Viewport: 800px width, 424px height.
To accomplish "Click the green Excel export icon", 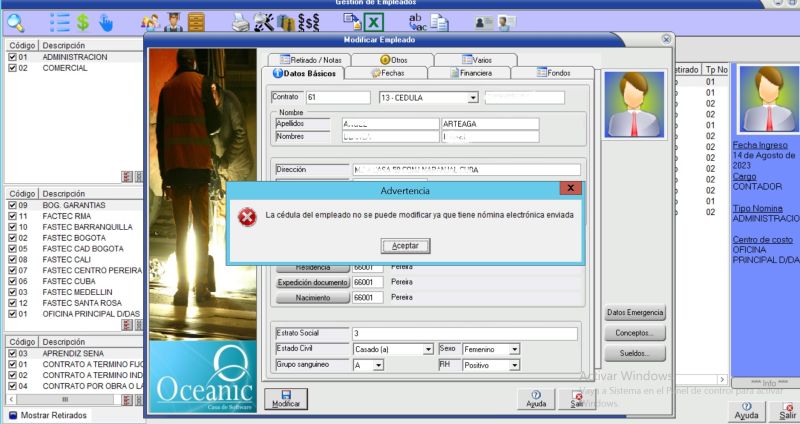I will pos(372,21).
